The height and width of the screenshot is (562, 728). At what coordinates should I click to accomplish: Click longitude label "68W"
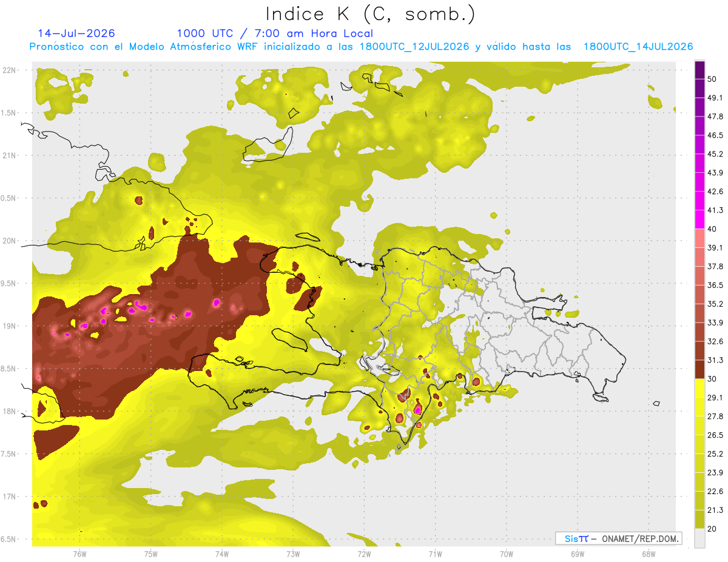click(648, 554)
